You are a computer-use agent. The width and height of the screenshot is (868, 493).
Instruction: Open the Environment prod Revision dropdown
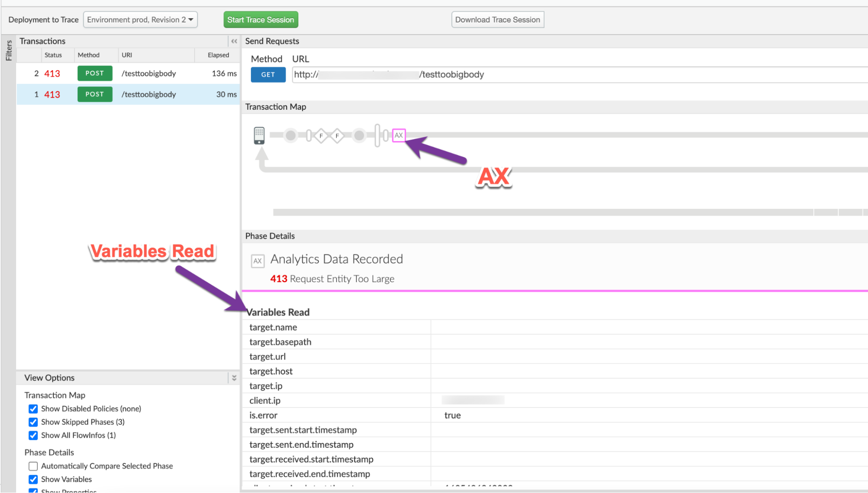(140, 20)
